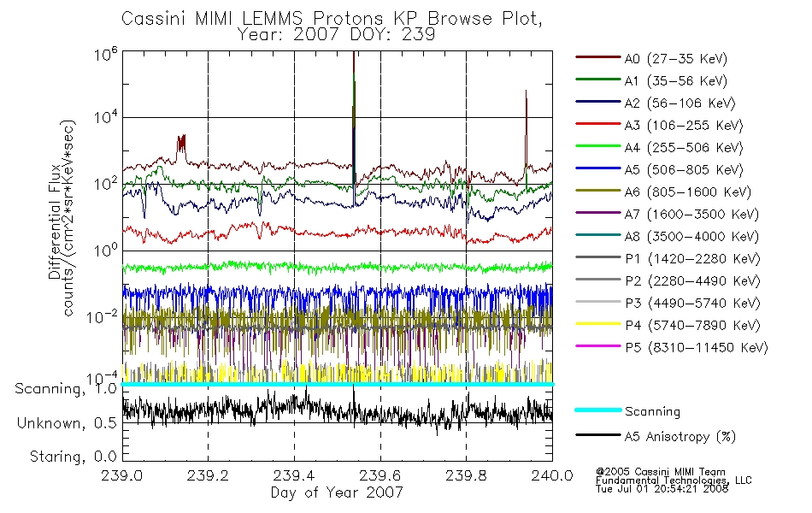This screenshot has width=812, height=513.
Task: Click the Scanning legend text
Action: pos(652,412)
